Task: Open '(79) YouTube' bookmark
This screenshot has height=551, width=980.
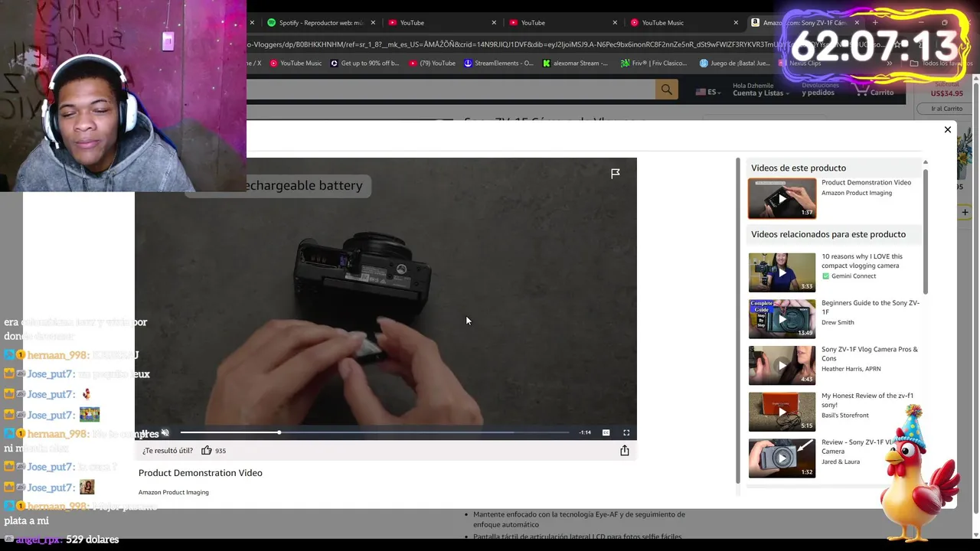Action: 432,64
